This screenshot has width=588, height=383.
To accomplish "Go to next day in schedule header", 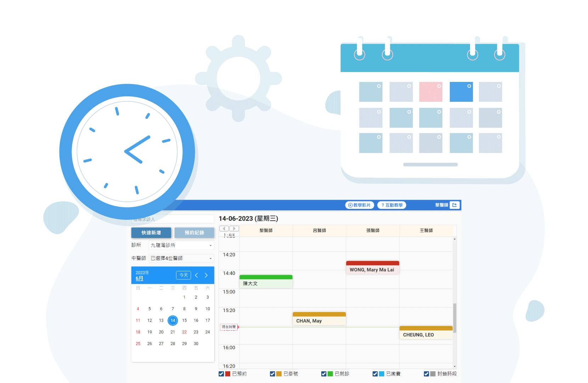I will [x=234, y=228].
